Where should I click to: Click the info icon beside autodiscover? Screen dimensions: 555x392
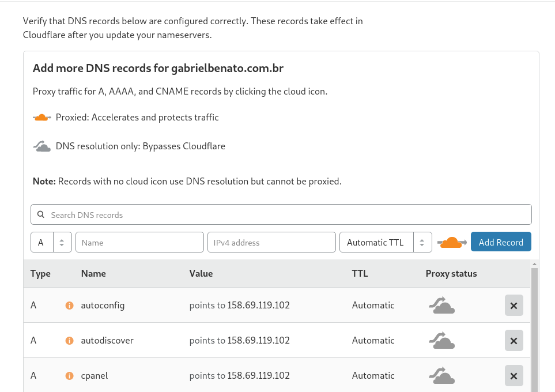[x=69, y=341]
